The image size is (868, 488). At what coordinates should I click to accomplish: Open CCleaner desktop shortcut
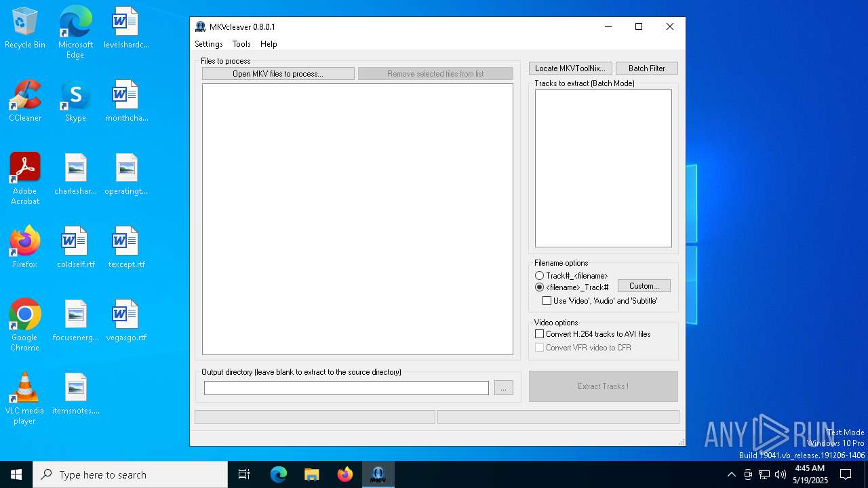click(x=25, y=101)
